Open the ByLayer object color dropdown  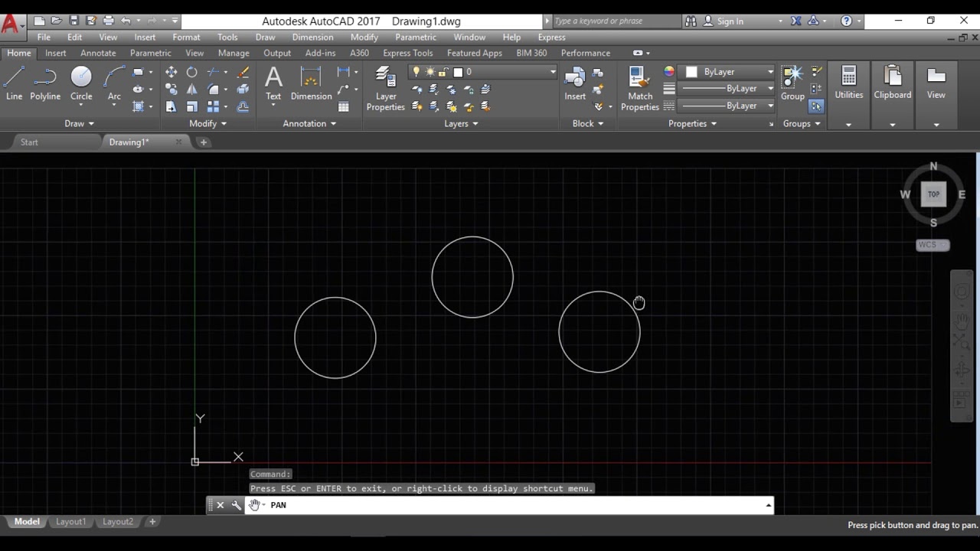729,72
